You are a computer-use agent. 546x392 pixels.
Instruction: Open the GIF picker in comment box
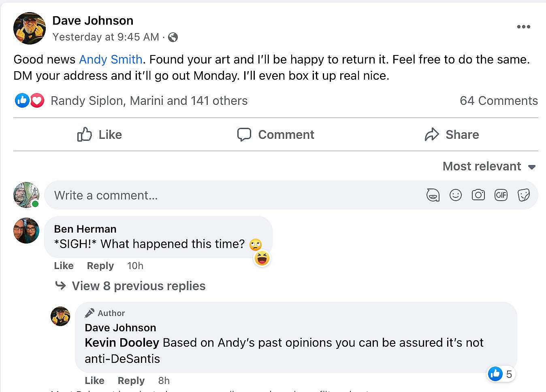[501, 195]
